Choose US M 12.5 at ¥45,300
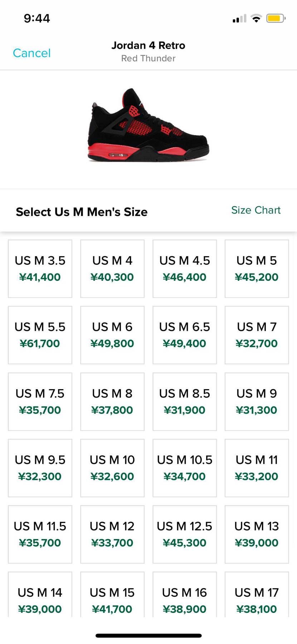Image resolution: width=297 pixels, height=644 pixels. (185, 534)
